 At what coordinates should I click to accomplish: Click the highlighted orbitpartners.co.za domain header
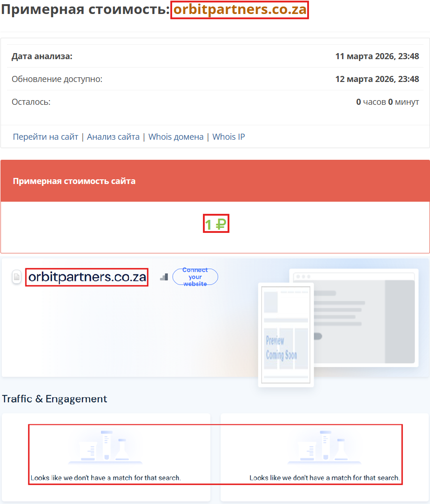click(x=240, y=9)
